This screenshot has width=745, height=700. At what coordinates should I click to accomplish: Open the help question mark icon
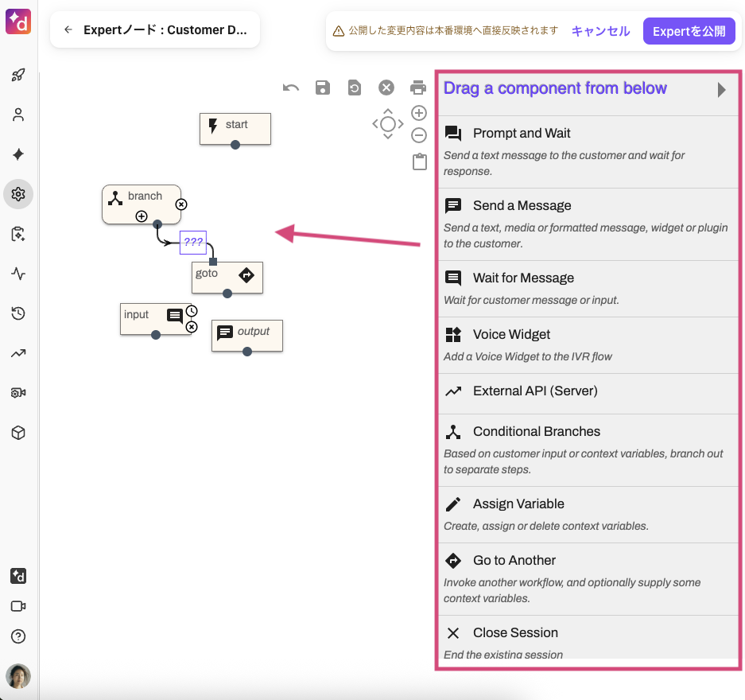17,636
